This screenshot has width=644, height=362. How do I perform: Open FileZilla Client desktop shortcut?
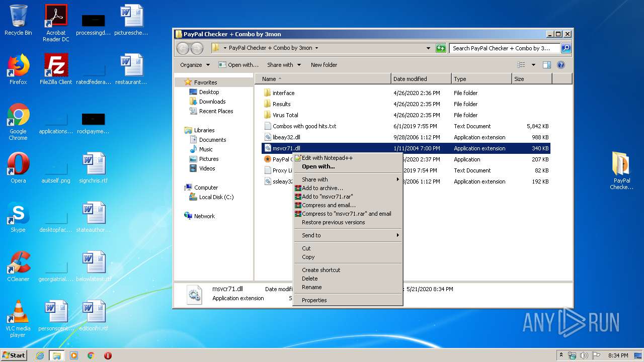[x=56, y=69]
